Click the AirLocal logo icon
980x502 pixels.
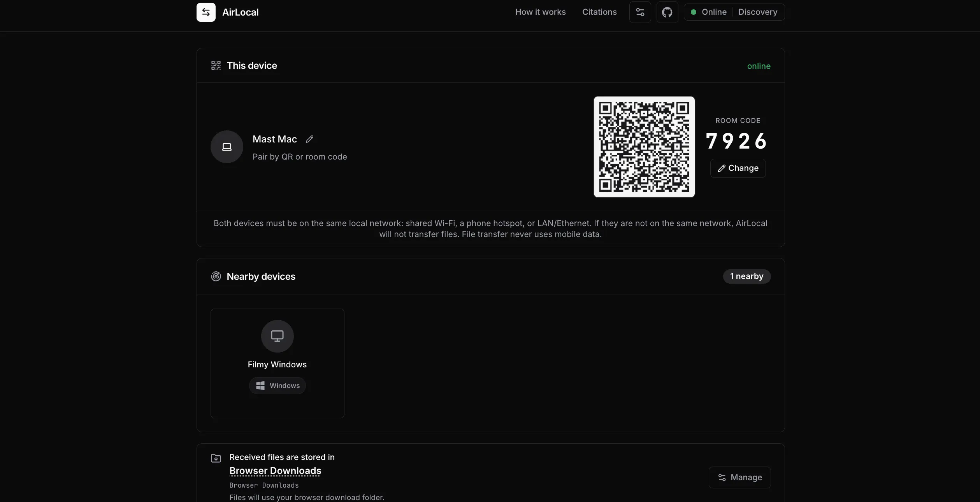click(x=206, y=12)
